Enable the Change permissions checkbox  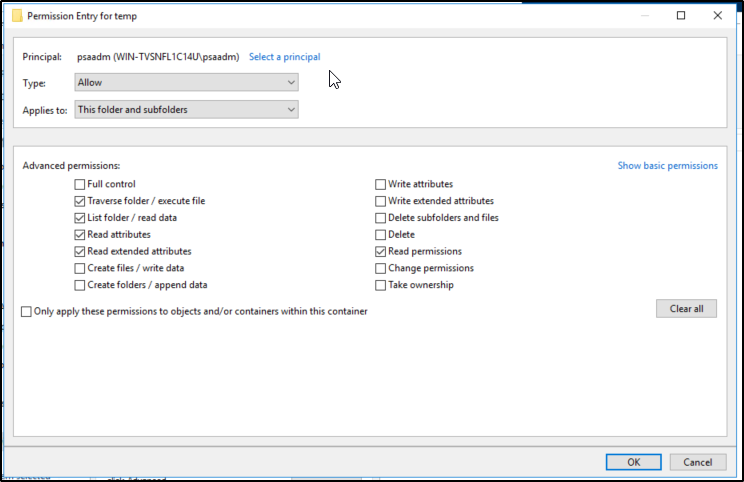point(381,268)
